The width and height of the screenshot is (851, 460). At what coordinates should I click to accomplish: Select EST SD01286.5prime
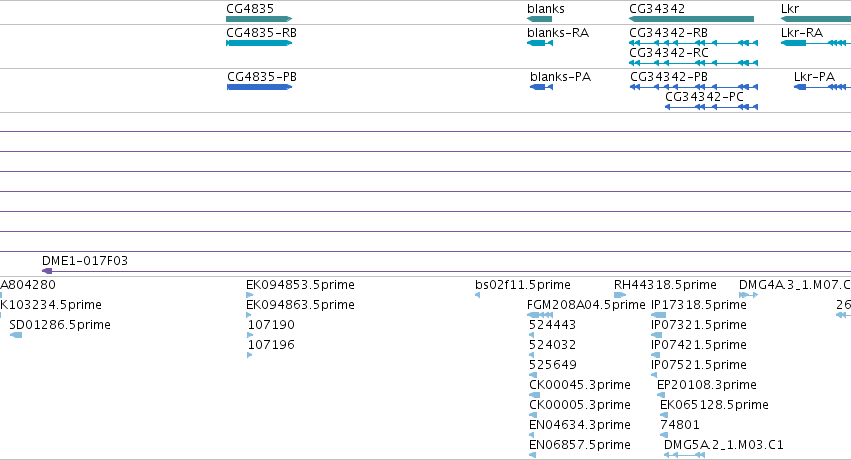60,325
